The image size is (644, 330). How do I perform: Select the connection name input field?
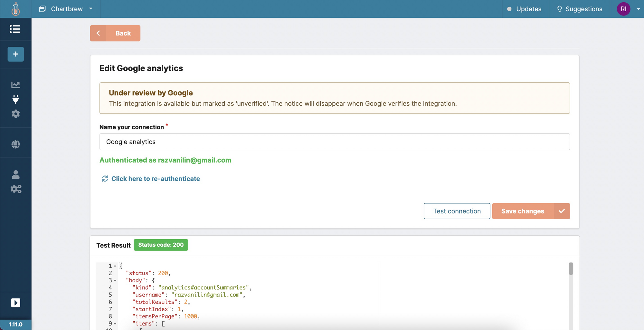click(334, 142)
